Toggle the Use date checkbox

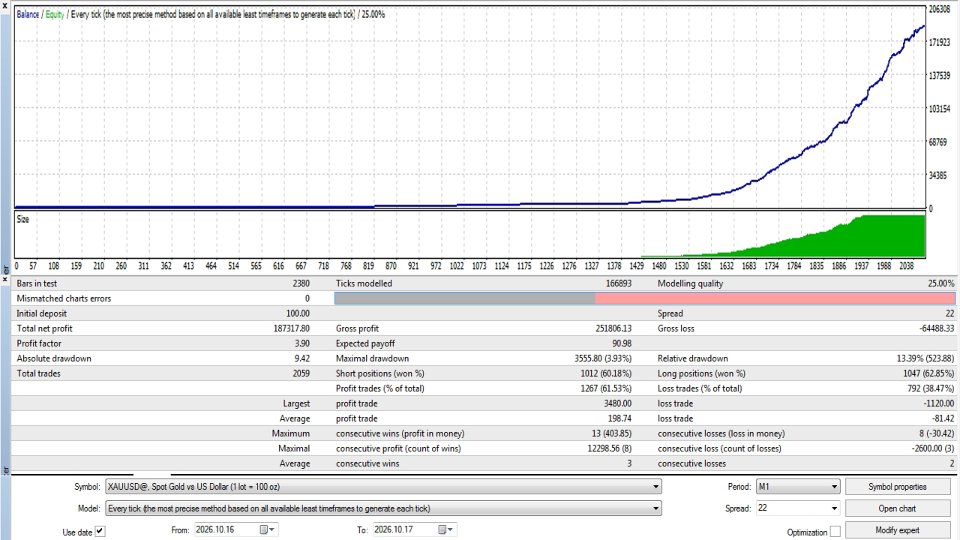pyautogui.click(x=100, y=531)
